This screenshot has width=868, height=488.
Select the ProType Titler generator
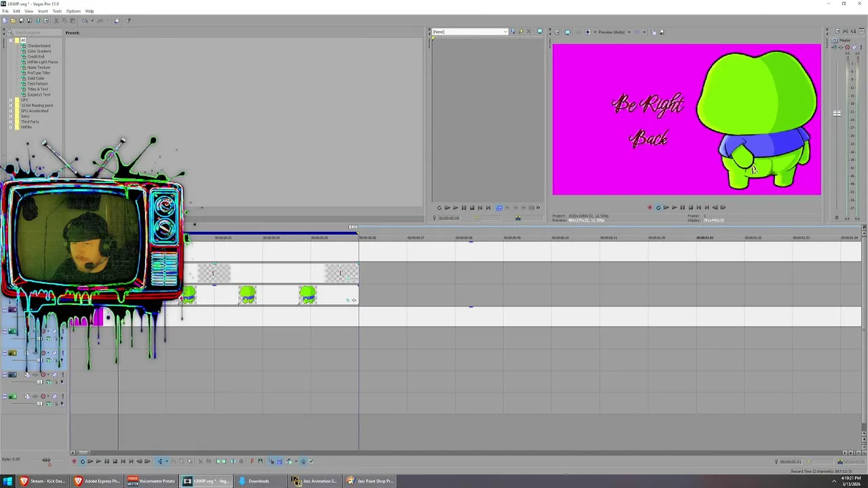pyautogui.click(x=39, y=73)
